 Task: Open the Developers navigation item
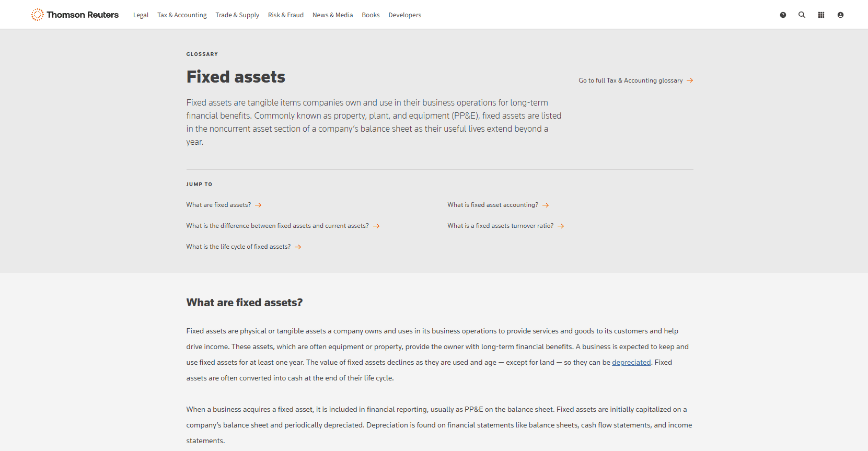(404, 15)
